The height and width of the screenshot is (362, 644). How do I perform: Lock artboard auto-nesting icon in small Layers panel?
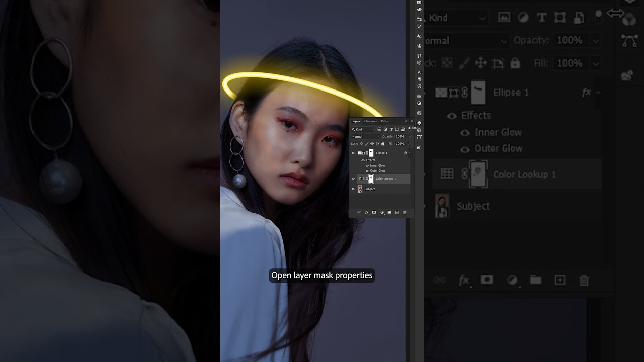coord(377,144)
